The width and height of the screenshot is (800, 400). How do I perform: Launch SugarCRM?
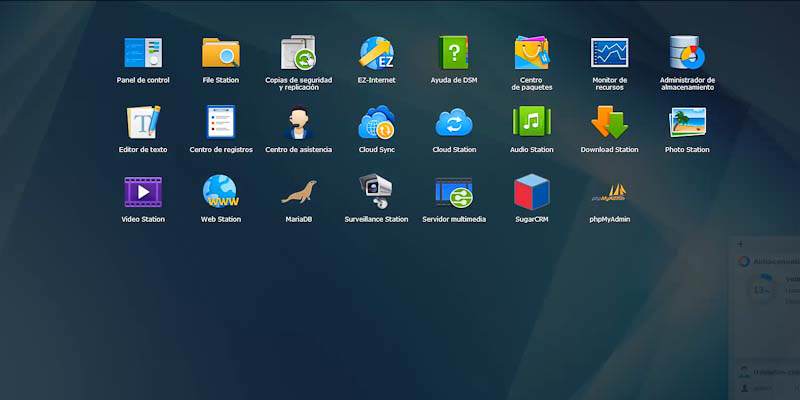point(532,192)
